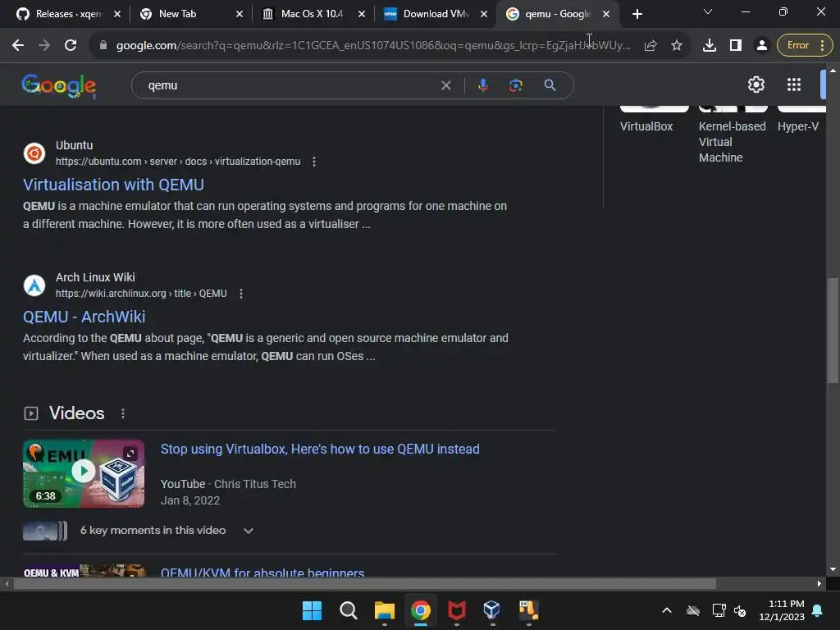Open VirtualBox from the taskbar
The image size is (840, 630).
tap(492, 610)
